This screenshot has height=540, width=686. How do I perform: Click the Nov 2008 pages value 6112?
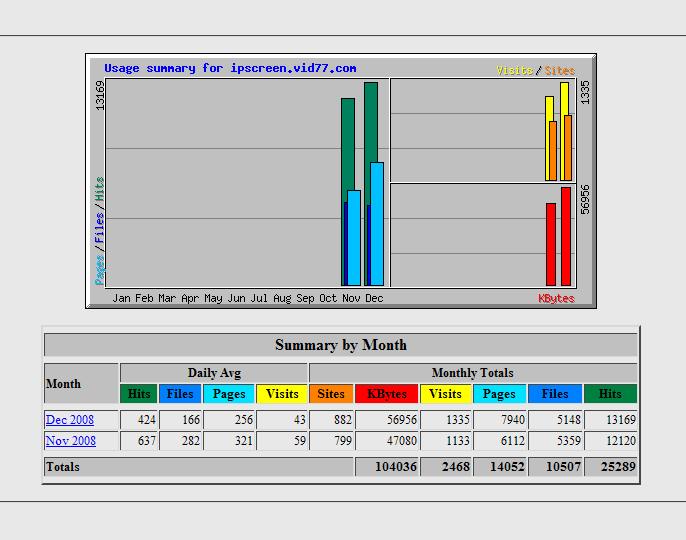click(x=513, y=441)
